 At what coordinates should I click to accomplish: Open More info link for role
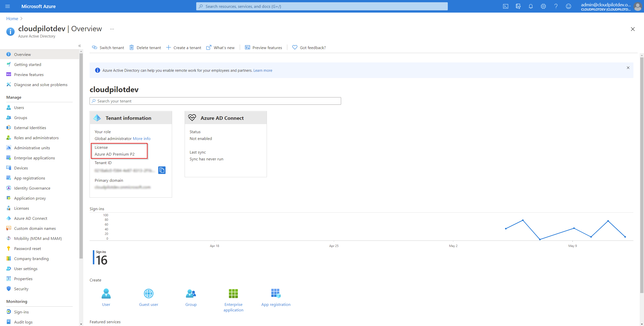point(142,138)
